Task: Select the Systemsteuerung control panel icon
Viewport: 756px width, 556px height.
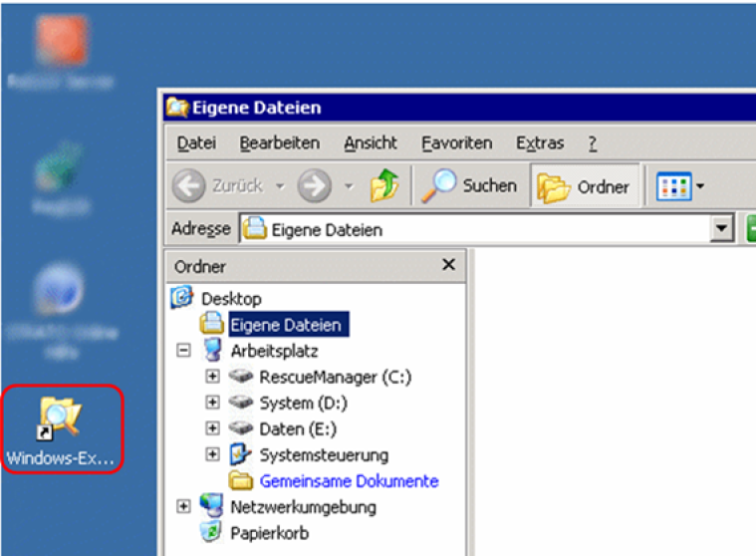Action: click(x=241, y=455)
